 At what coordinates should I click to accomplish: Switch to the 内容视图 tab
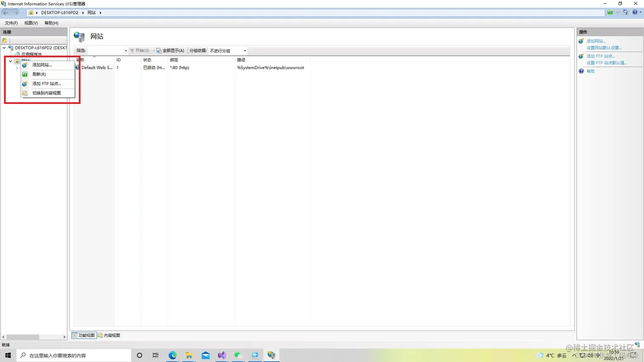pos(109,336)
